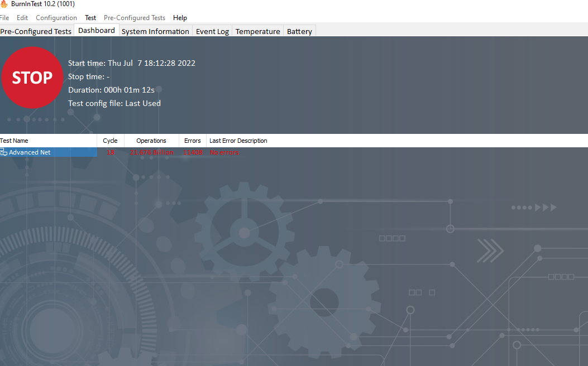Image resolution: width=588 pixels, height=366 pixels.
Task: Click the red STOP button
Action: click(x=32, y=78)
